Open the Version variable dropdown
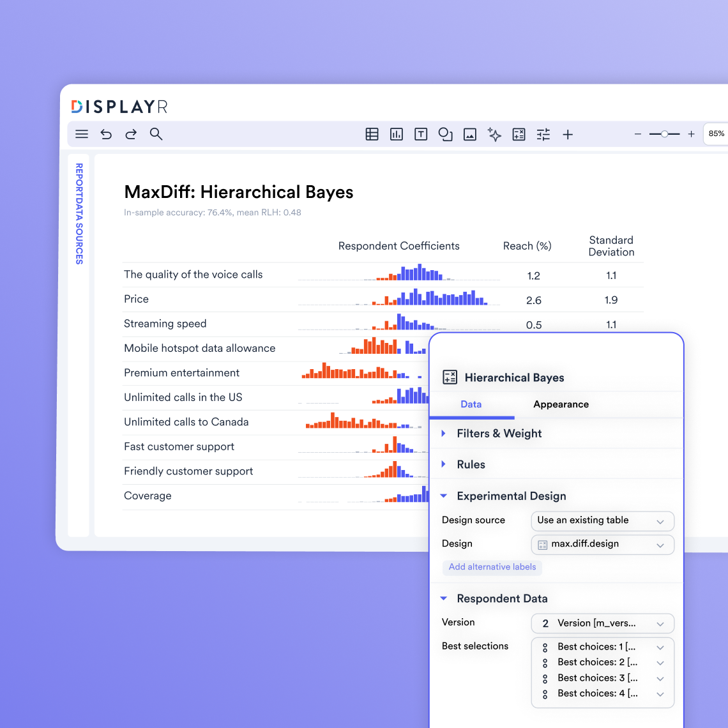 tap(602, 623)
